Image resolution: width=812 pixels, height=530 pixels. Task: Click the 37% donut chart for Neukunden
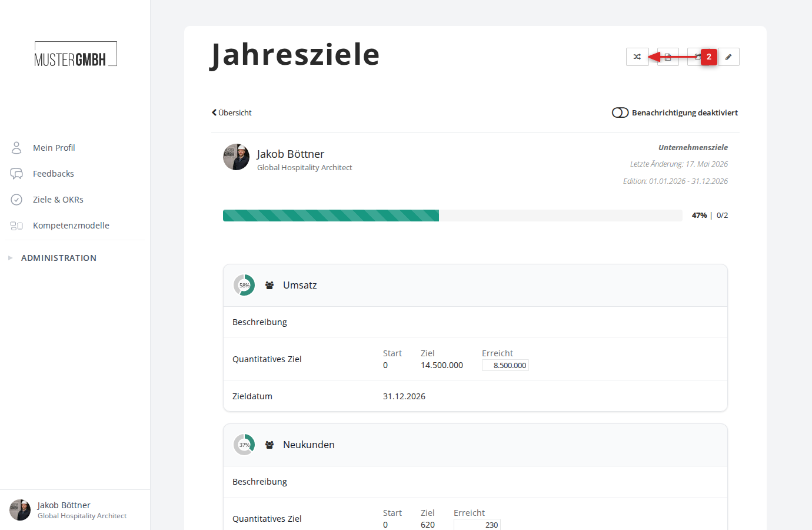[x=244, y=445]
